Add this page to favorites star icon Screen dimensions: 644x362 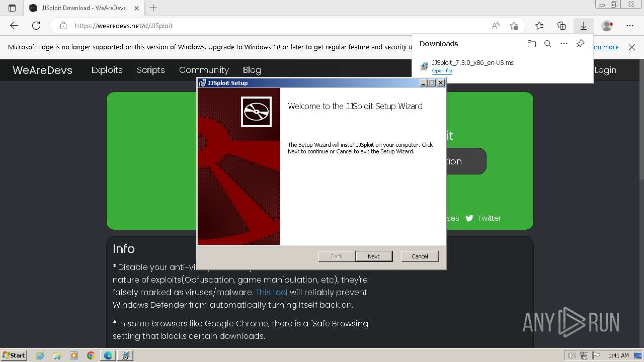coord(514,26)
